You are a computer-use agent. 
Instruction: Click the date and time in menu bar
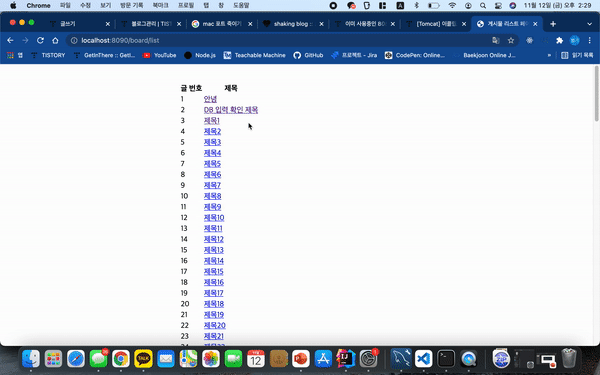557,5
